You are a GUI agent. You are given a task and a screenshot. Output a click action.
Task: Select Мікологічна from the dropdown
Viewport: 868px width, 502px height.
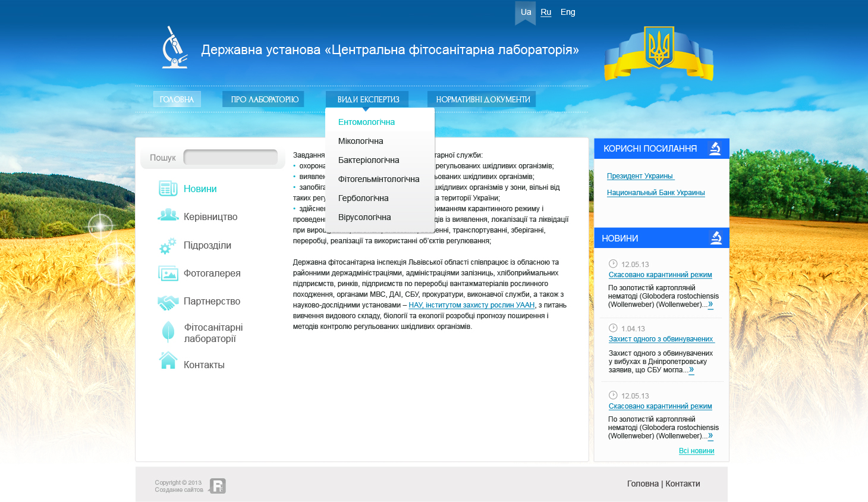click(360, 141)
